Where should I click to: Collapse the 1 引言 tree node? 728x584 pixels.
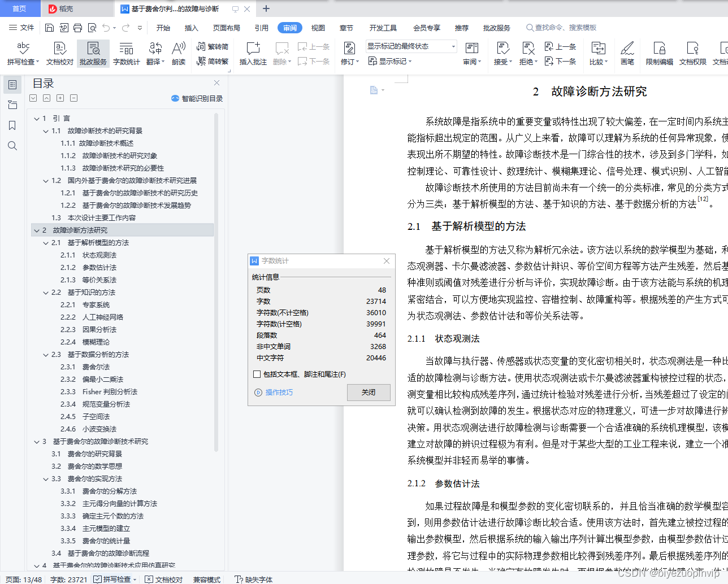tap(37, 119)
